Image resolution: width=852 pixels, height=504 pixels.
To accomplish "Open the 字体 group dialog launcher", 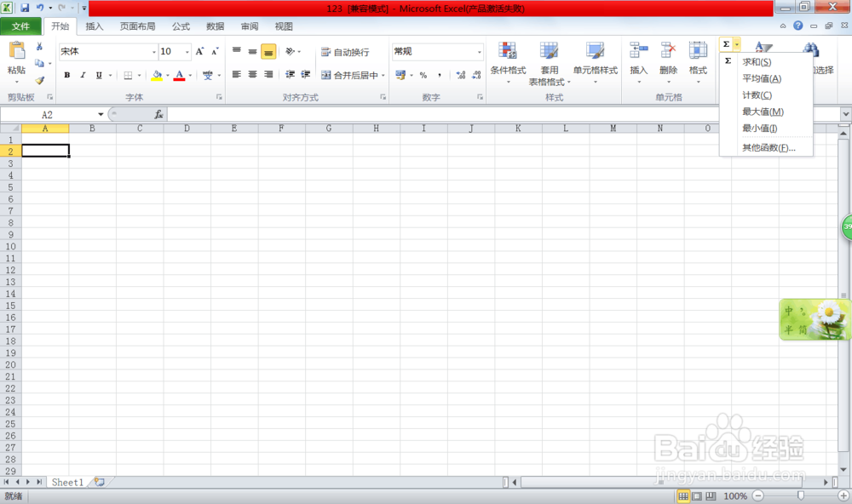I will click(x=219, y=97).
